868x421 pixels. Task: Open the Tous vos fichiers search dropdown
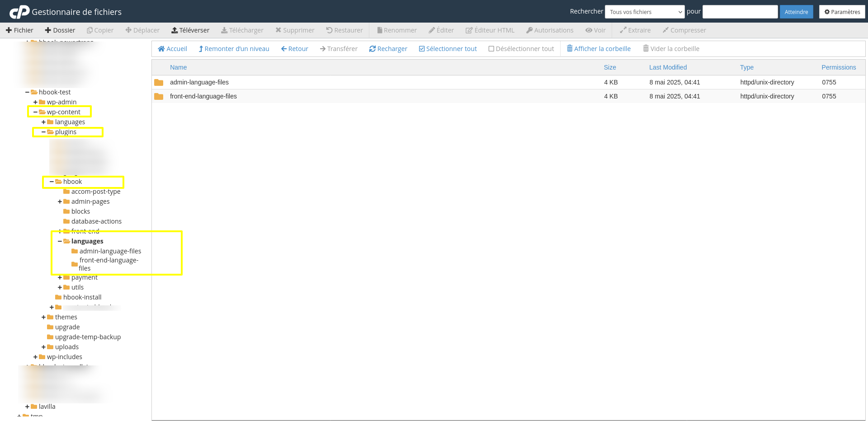click(645, 12)
